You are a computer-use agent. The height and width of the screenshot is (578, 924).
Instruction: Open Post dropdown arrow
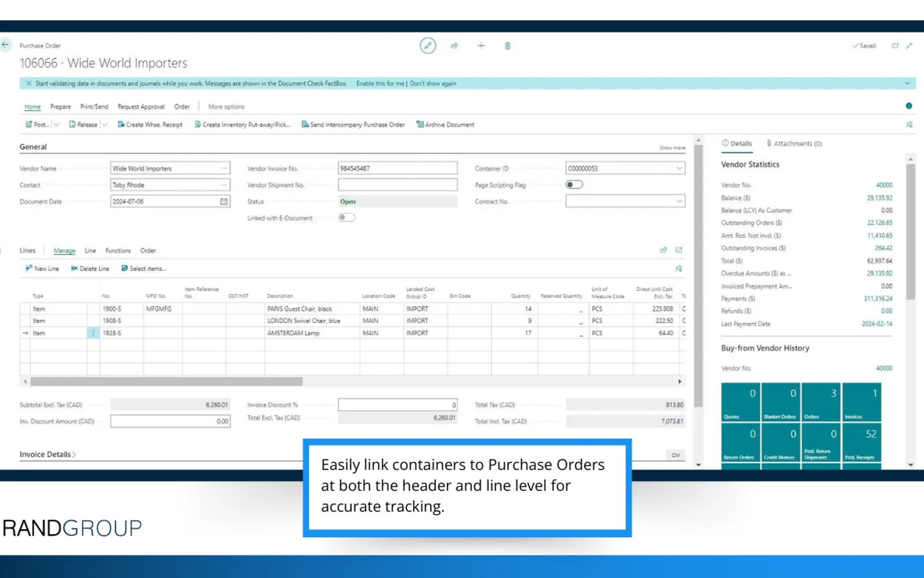click(x=56, y=124)
